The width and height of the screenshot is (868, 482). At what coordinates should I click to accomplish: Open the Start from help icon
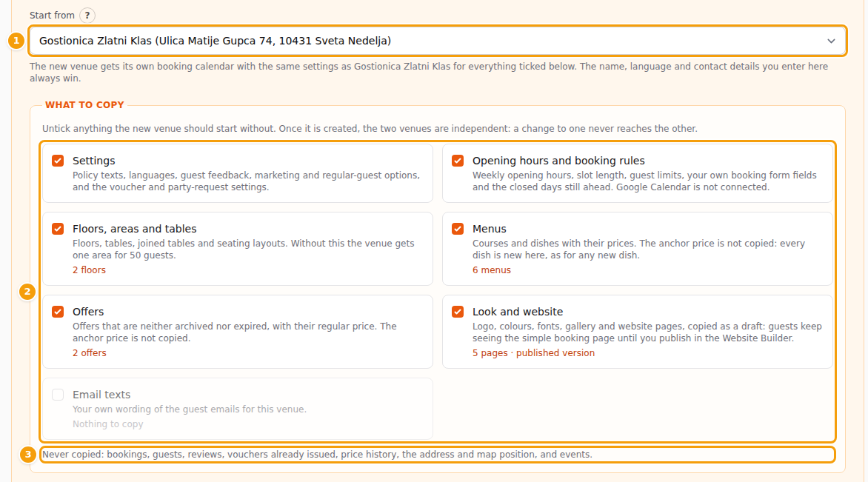(87, 16)
